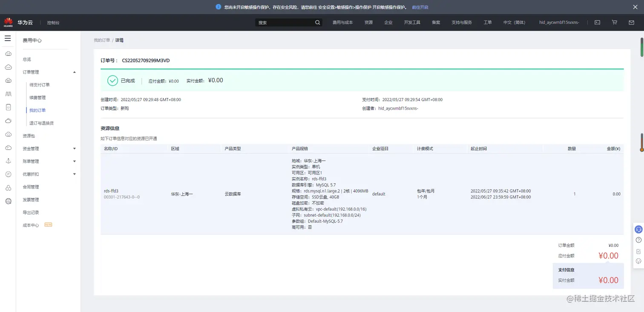This screenshot has height=312, width=644.
Task: Click the 产品规格 column header
Action: 300,149
